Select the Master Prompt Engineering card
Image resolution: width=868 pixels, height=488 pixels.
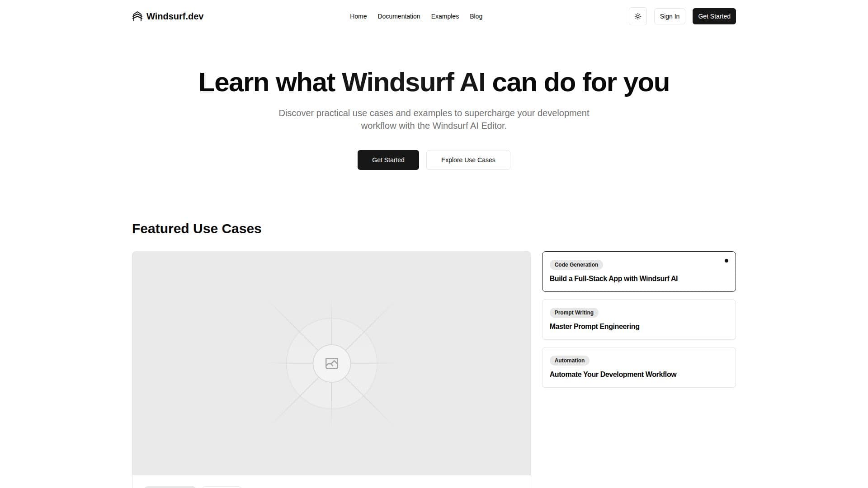click(x=639, y=319)
